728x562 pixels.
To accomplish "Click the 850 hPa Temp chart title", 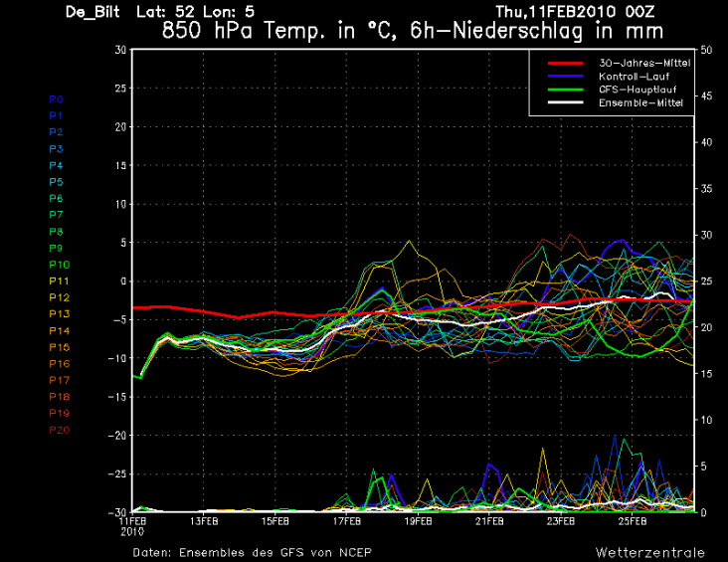I will tap(413, 32).
